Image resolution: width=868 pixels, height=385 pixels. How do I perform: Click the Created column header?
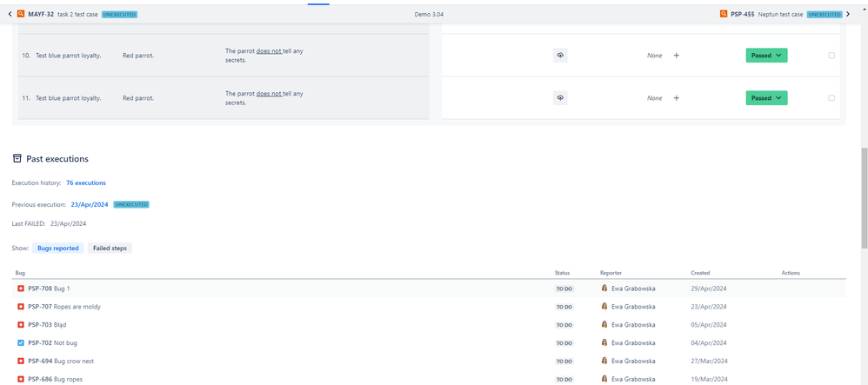[x=700, y=273]
